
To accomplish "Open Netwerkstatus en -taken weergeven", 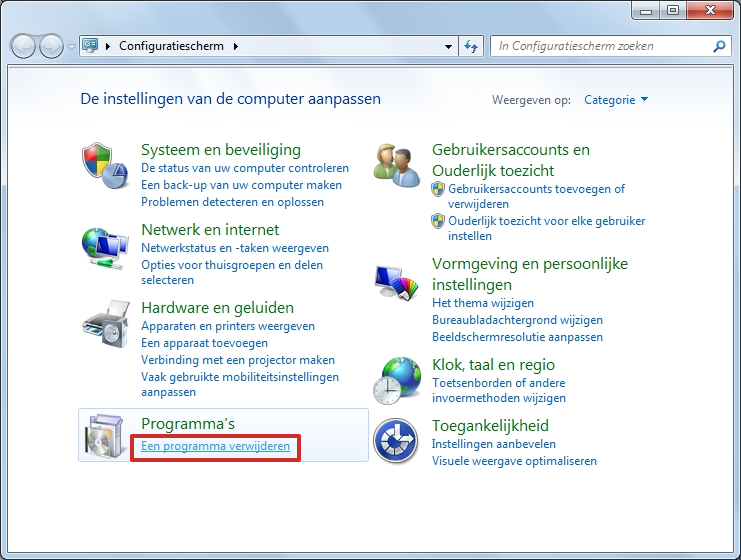I will (x=234, y=248).
